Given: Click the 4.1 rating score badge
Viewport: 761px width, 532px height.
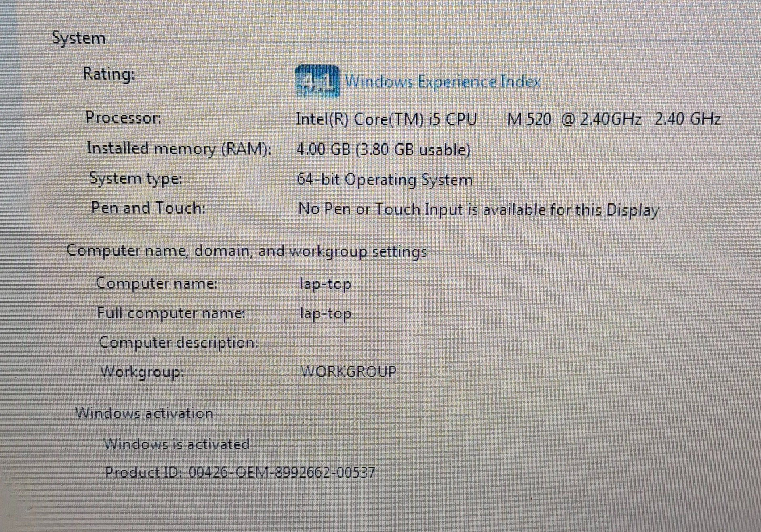Looking at the screenshot, I should (x=317, y=82).
